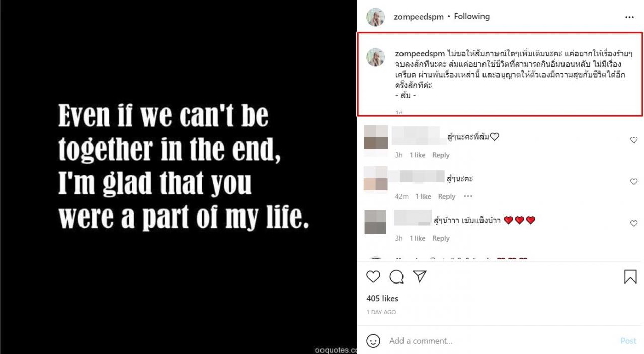This screenshot has width=644, height=354.
Task: Like the first comment's heart
Action: click(x=634, y=140)
